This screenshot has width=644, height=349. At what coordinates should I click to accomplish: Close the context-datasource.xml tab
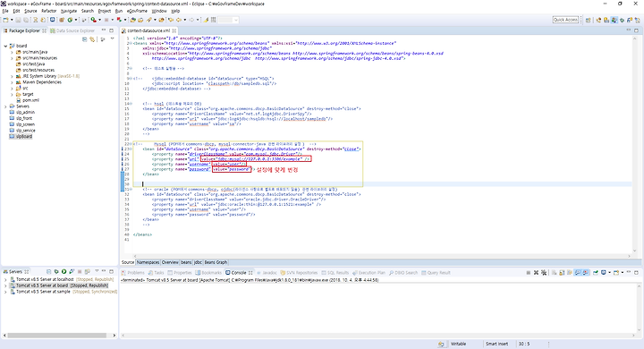tap(174, 30)
